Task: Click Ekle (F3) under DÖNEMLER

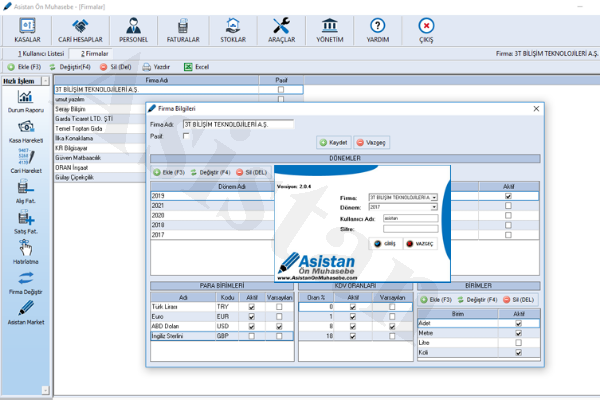Action: coord(169,173)
